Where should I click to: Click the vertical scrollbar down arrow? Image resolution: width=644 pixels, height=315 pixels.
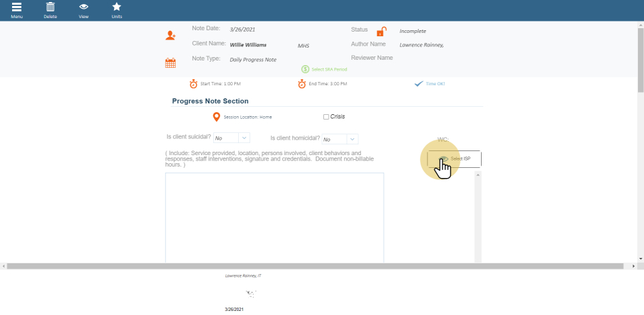641,259
